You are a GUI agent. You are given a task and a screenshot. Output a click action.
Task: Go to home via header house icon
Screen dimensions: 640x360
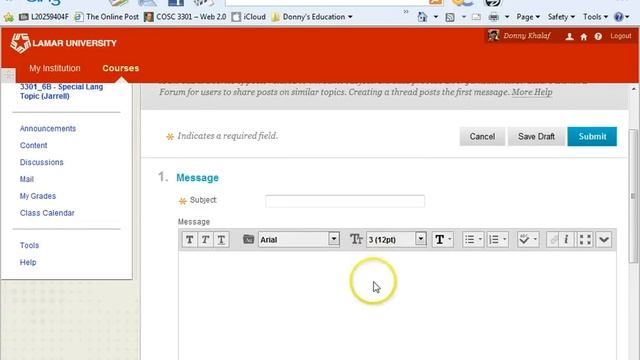click(584, 37)
